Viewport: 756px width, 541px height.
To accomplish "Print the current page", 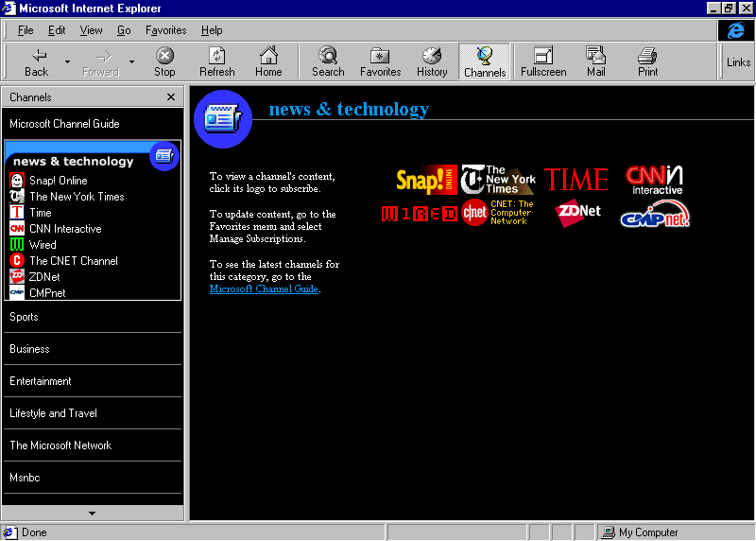I will (647, 61).
